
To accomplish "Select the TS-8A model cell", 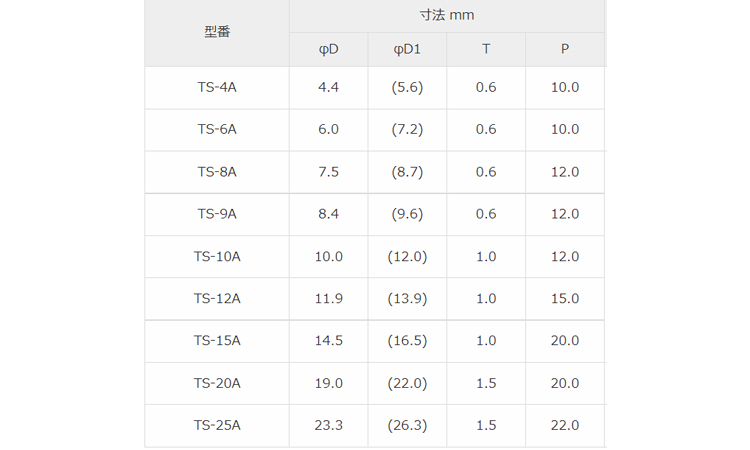I will 217,172.
